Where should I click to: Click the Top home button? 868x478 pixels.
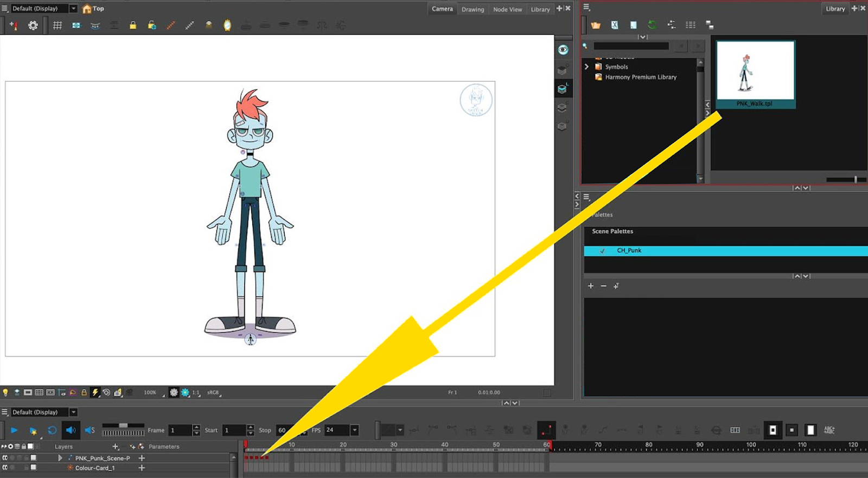(93, 9)
